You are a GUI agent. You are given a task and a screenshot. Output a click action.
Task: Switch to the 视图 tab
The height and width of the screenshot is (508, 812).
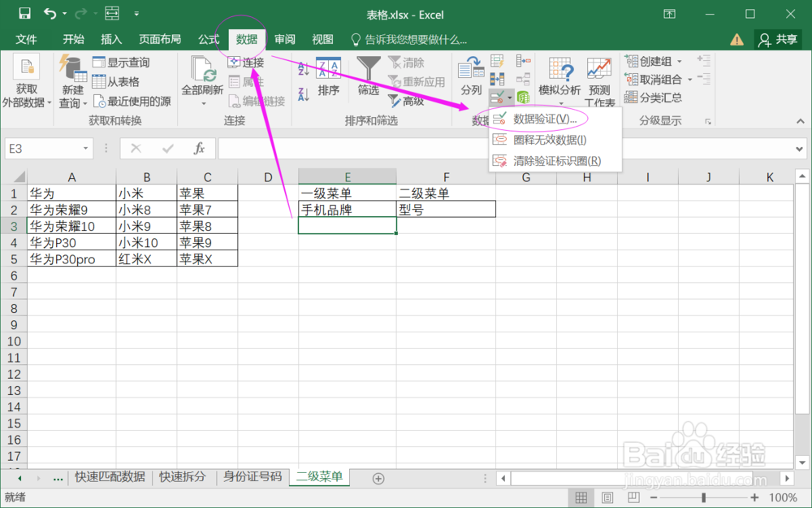(x=322, y=39)
